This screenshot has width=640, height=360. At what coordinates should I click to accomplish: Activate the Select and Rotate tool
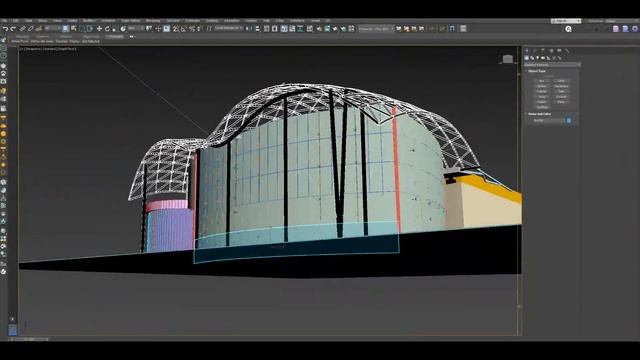click(x=107, y=29)
